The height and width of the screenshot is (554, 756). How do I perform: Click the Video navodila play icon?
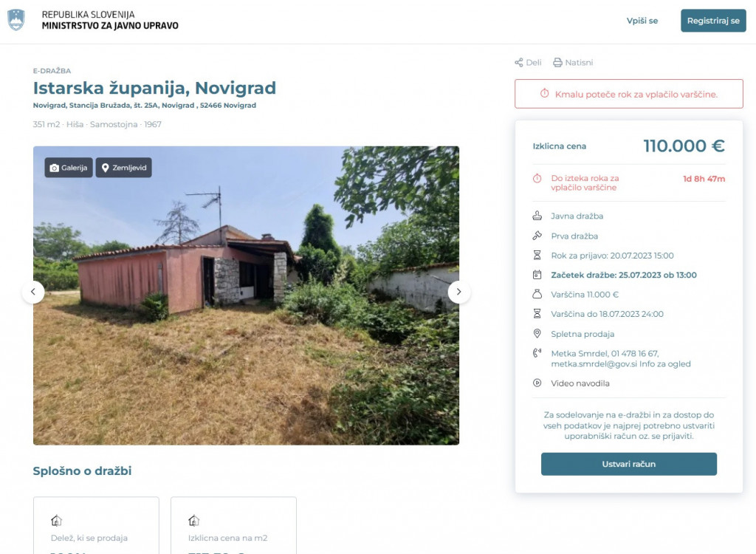(x=537, y=383)
